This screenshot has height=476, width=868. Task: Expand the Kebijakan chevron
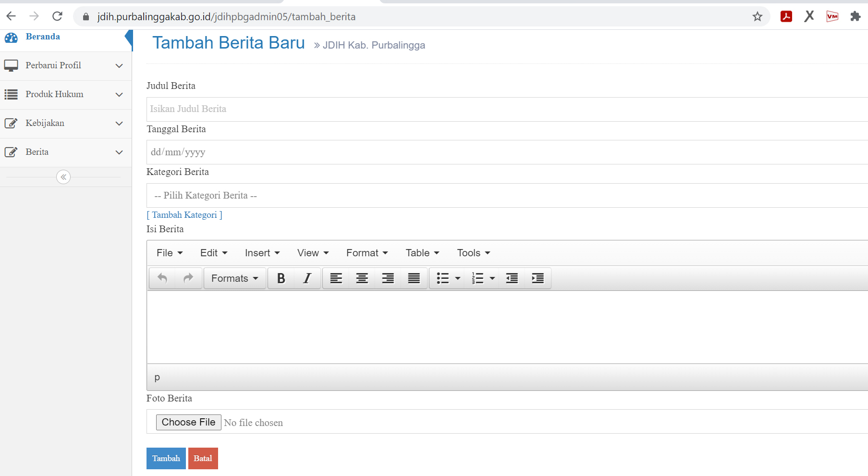pos(119,124)
